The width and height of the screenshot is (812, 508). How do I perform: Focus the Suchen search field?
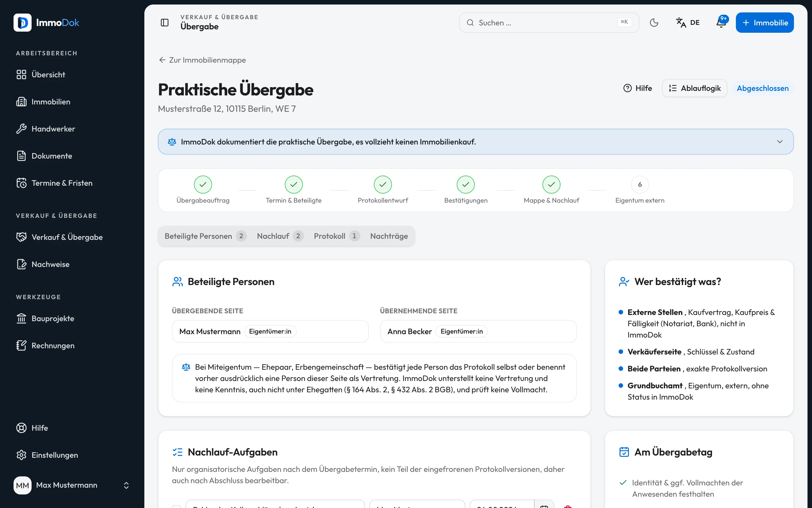tap(549, 23)
